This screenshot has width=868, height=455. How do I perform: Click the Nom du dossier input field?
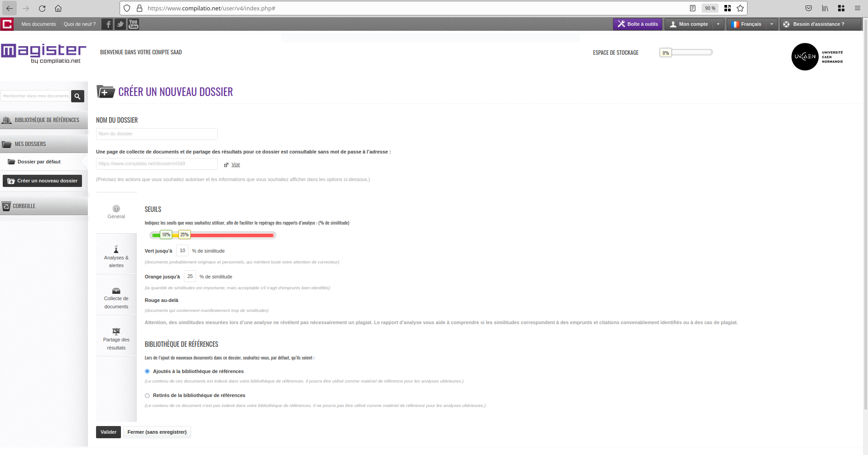[x=157, y=134]
